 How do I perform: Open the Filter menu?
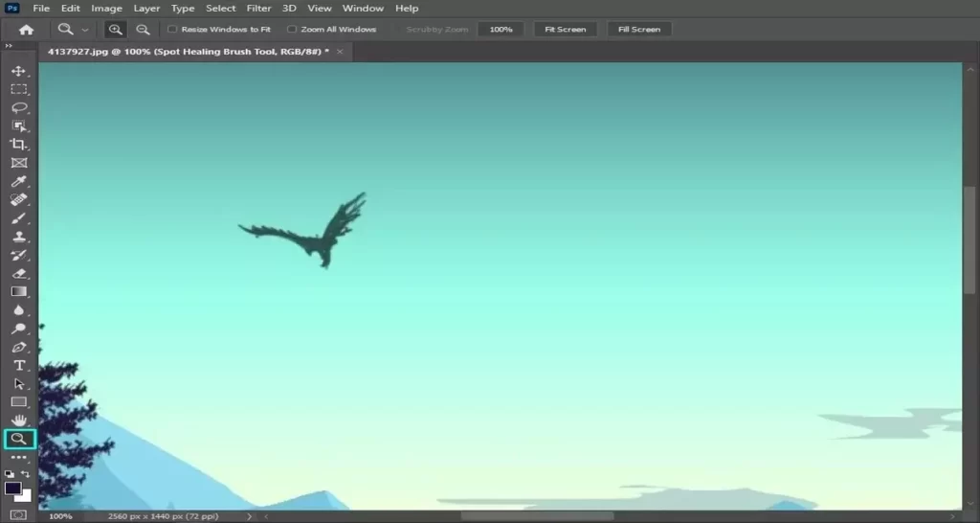258,8
